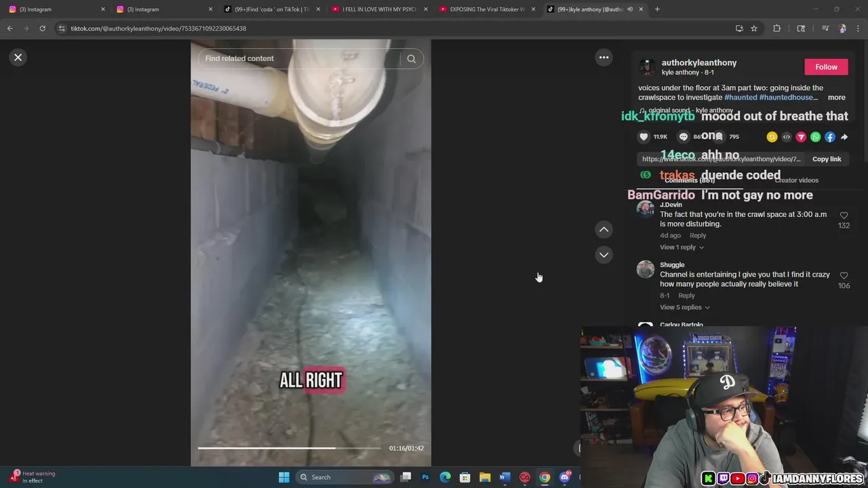
Task: Open Microsoft Word from the taskbar
Action: click(x=505, y=477)
